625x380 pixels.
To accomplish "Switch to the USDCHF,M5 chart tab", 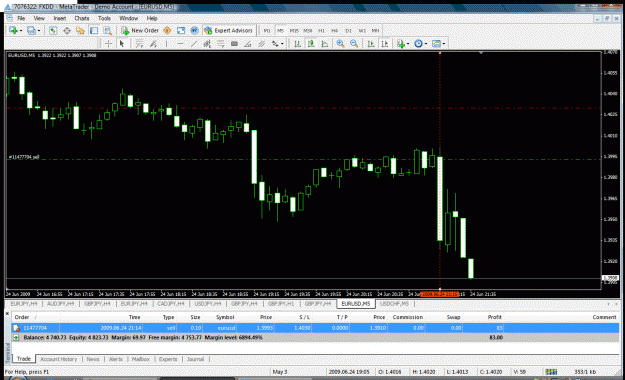I will click(394, 304).
